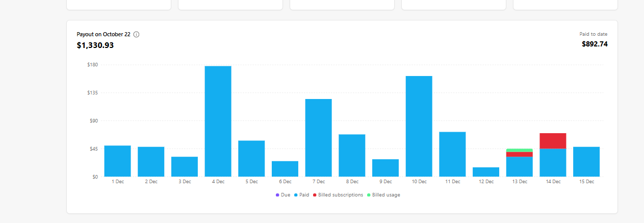The width and height of the screenshot is (644, 223).
Task: Toggle the Billed usage legend item
Action: tap(383, 195)
